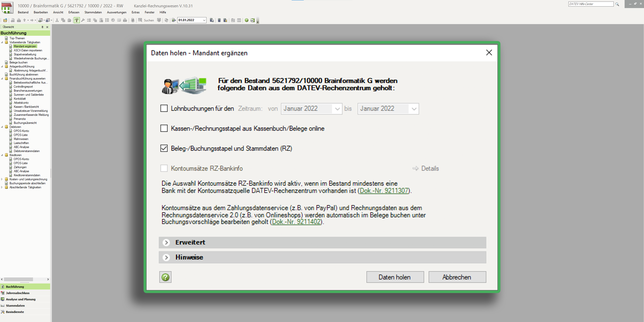Click the up arrow toolbar icon
Image resolution: width=644 pixels, height=322 pixels.
[24, 20]
